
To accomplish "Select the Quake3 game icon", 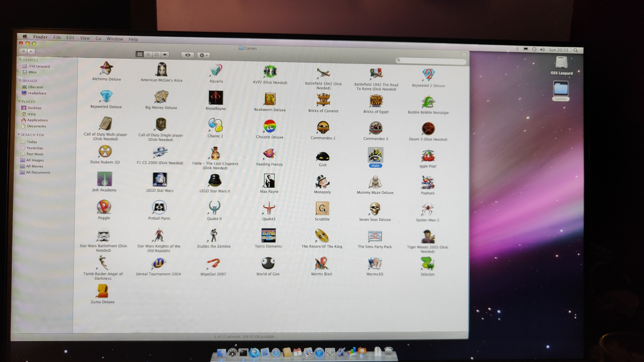I will tap(269, 208).
